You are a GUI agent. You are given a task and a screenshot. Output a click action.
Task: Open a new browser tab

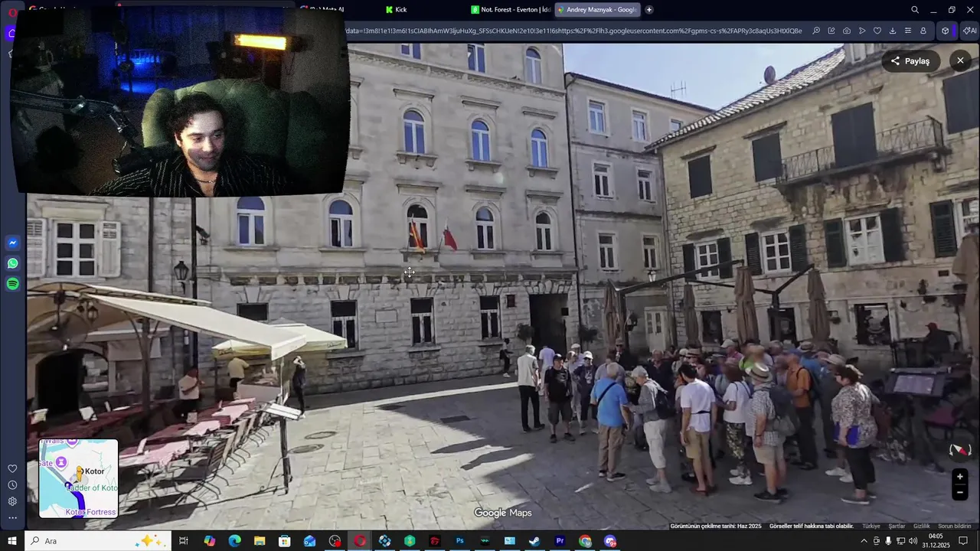pyautogui.click(x=649, y=10)
